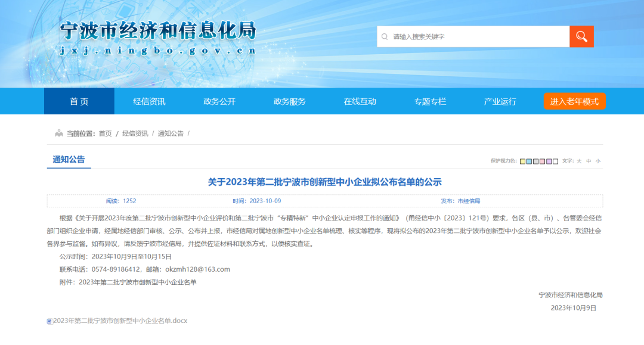Click the 进入老年模式 button

(x=573, y=101)
